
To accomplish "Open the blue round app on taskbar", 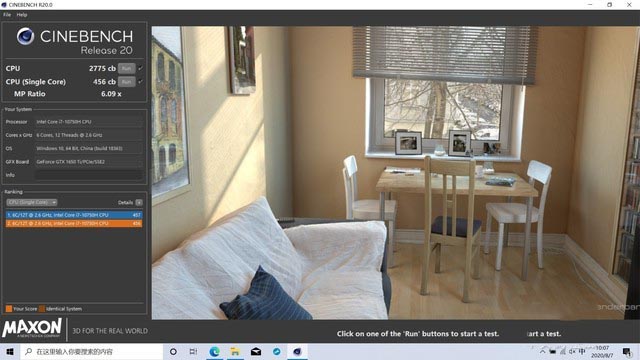I will [277, 351].
